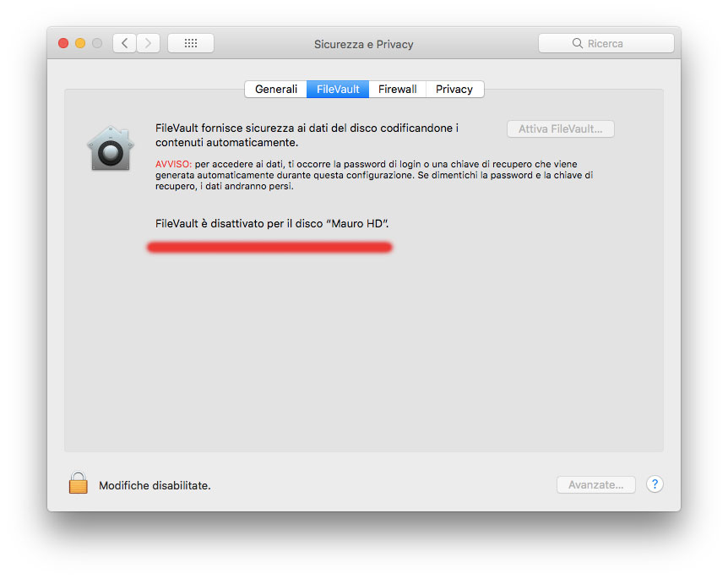This screenshot has height=579, width=728.
Task: Click the FileVault safe house icon
Action: (x=111, y=149)
